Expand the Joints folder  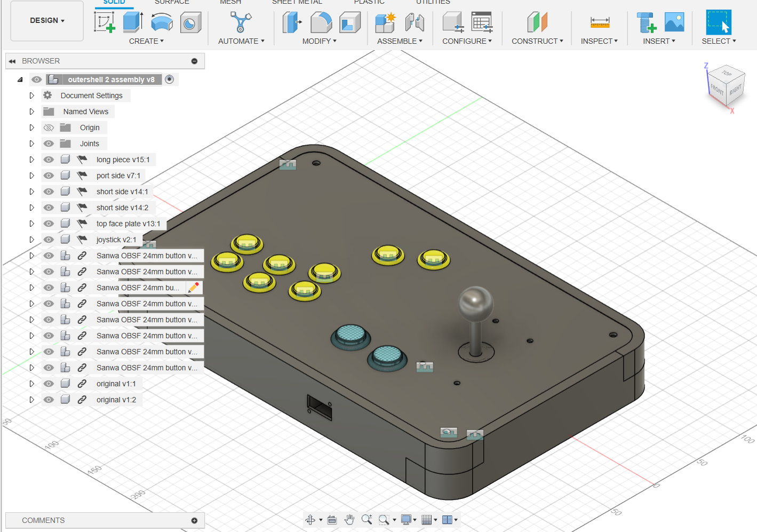coord(31,143)
